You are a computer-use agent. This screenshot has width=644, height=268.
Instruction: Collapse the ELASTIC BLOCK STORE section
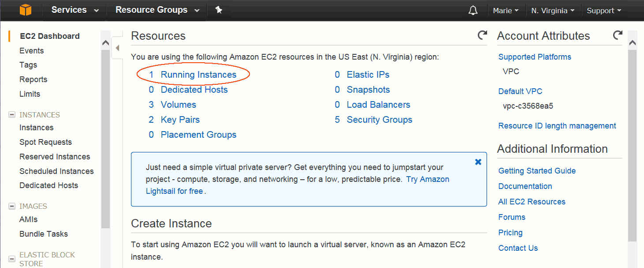[x=12, y=255]
